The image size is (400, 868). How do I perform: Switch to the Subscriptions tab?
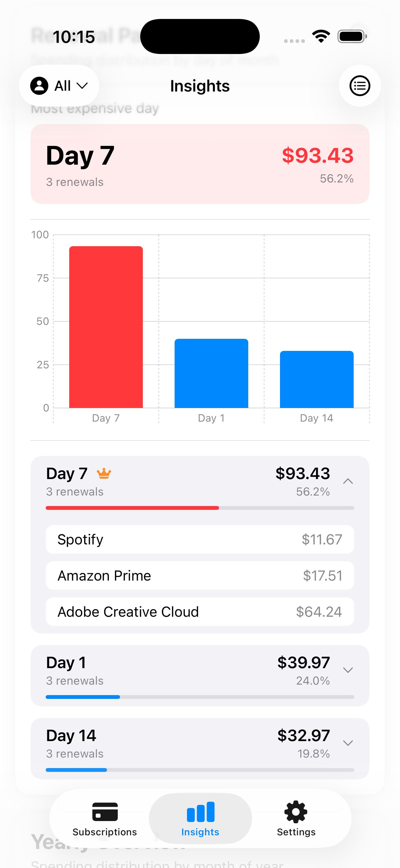(105, 819)
